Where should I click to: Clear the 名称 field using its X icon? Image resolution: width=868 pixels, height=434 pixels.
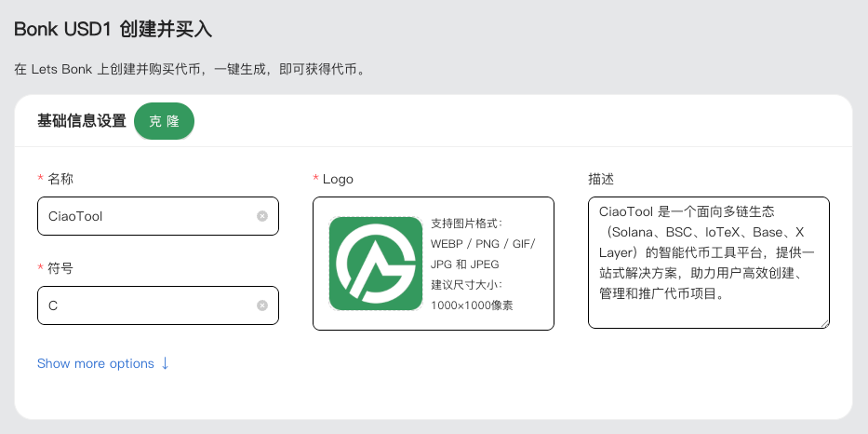point(262,216)
